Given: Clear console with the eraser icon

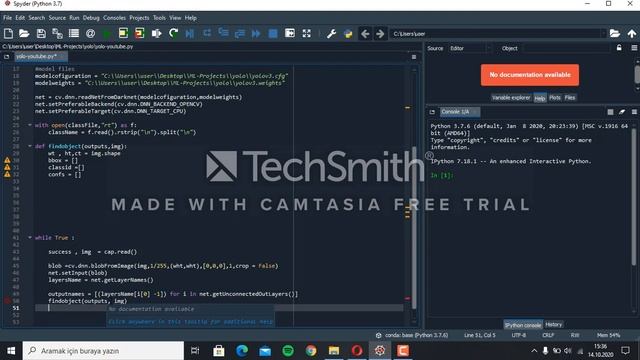Looking at the screenshot, I should [622, 112].
